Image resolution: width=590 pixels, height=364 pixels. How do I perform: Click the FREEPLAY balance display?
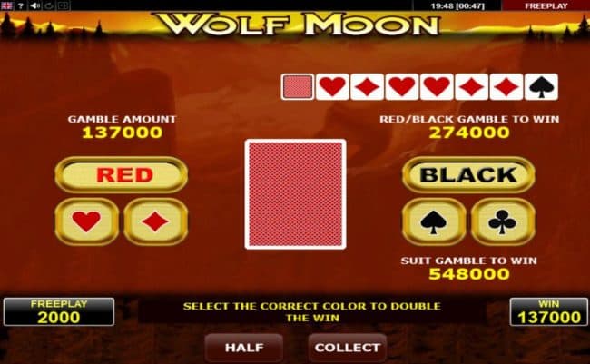pos(59,311)
